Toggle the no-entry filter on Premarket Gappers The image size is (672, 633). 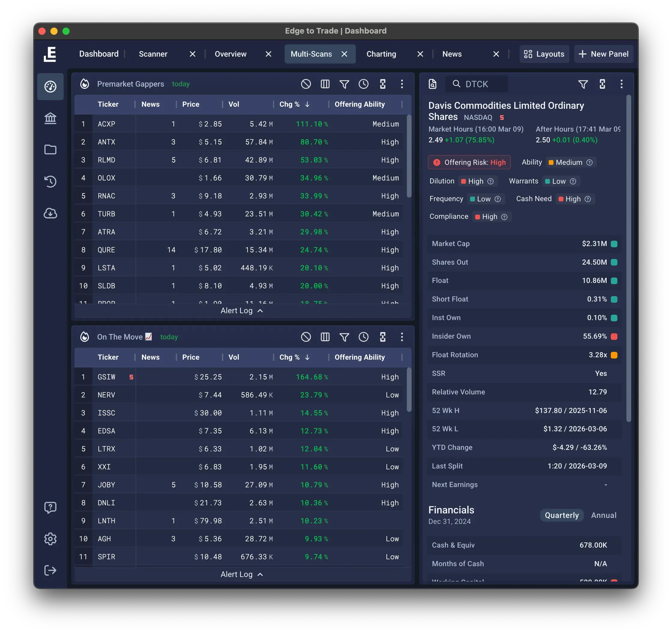click(x=306, y=84)
